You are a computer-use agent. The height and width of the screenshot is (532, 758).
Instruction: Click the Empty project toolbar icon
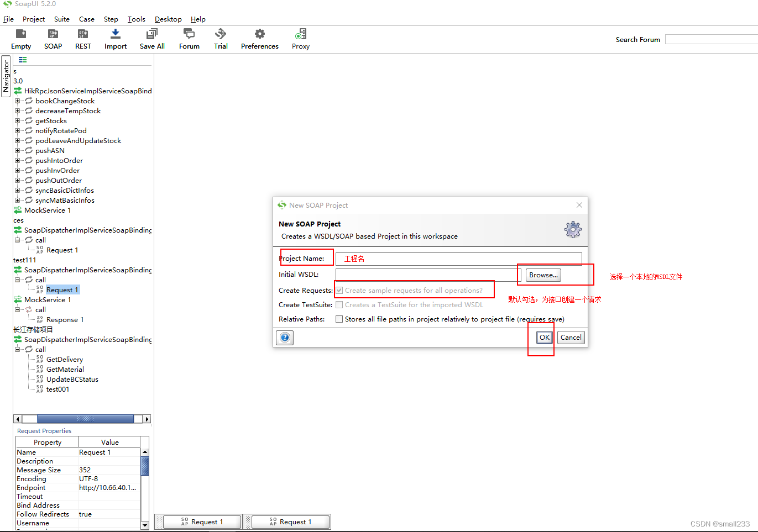click(21, 34)
